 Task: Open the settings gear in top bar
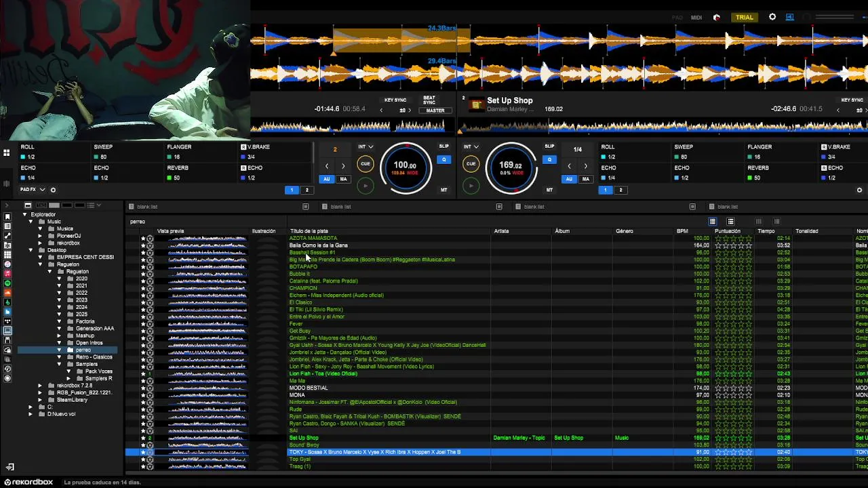[x=772, y=17]
